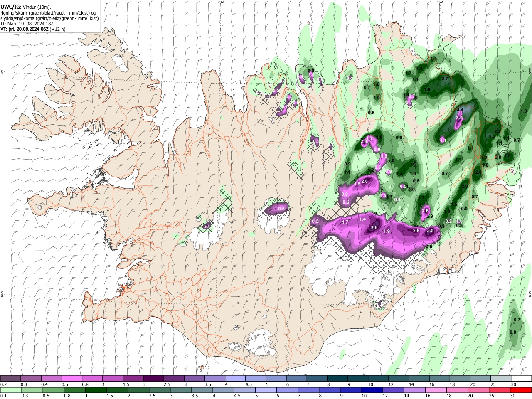Viewport: 532px width, 399px height.
Task: Click the 3.6 precipitation value on the map
Action: coord(459,118)
